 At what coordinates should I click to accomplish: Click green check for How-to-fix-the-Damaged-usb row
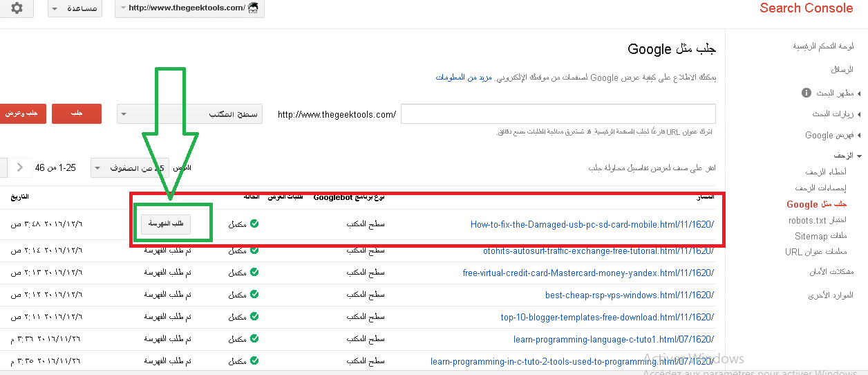click(254, 224)
